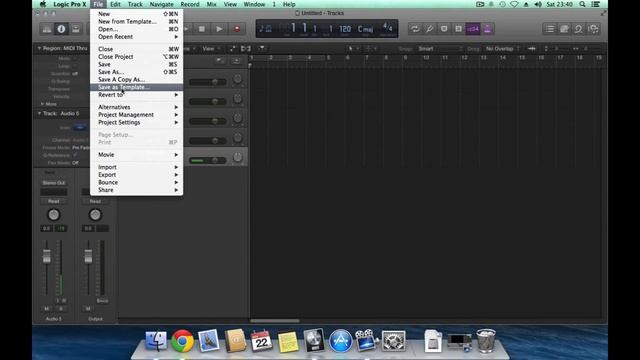Click the blue track Icon swatch
The image size is (640, 360).
80,128
